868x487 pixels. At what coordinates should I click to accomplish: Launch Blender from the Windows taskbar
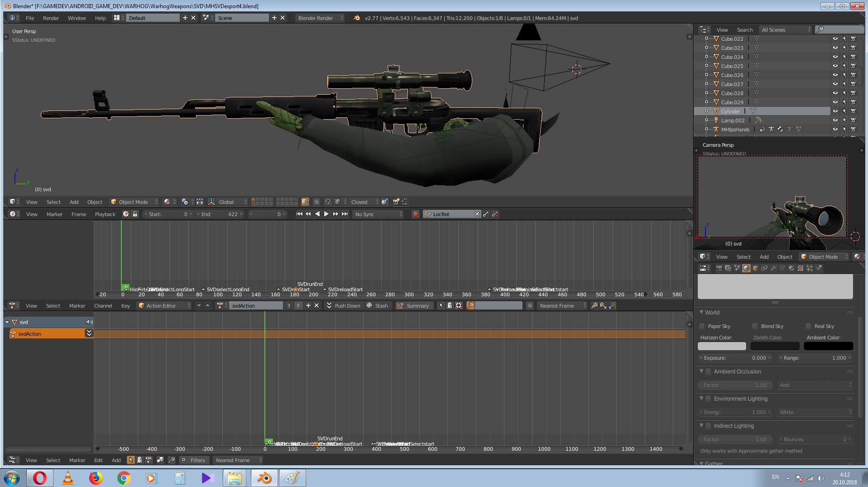264,478
